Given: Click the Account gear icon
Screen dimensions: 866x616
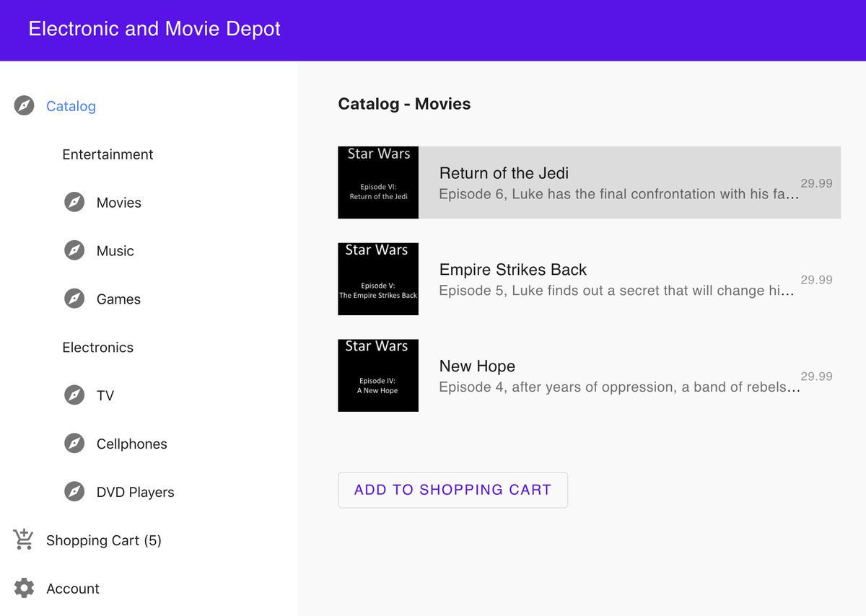Looking at the screenshot, I should point(24,588).
